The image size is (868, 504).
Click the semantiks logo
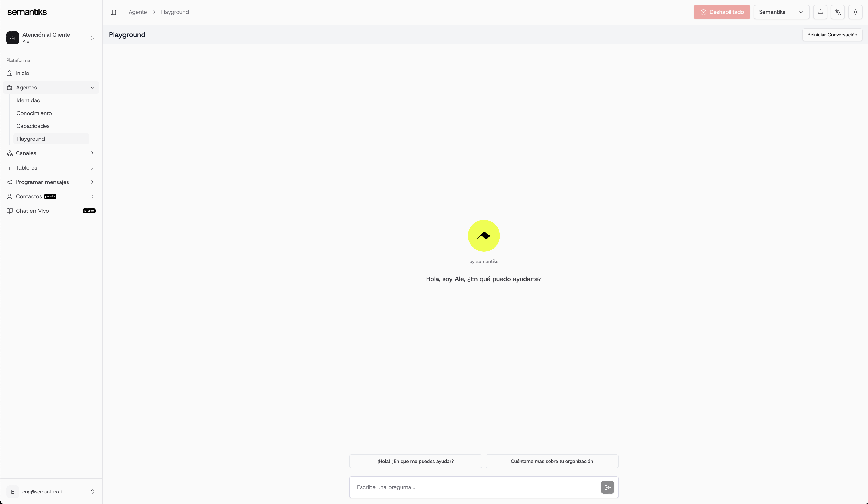tap(27, 12)
